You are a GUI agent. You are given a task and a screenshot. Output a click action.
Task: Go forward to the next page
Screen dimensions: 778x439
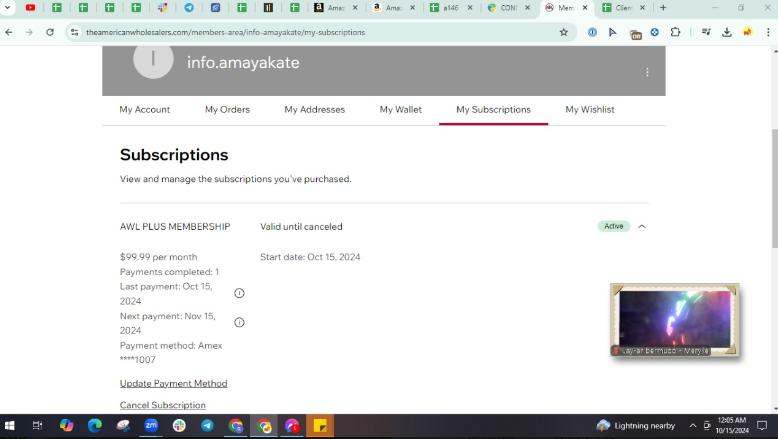tap(29, 32)
